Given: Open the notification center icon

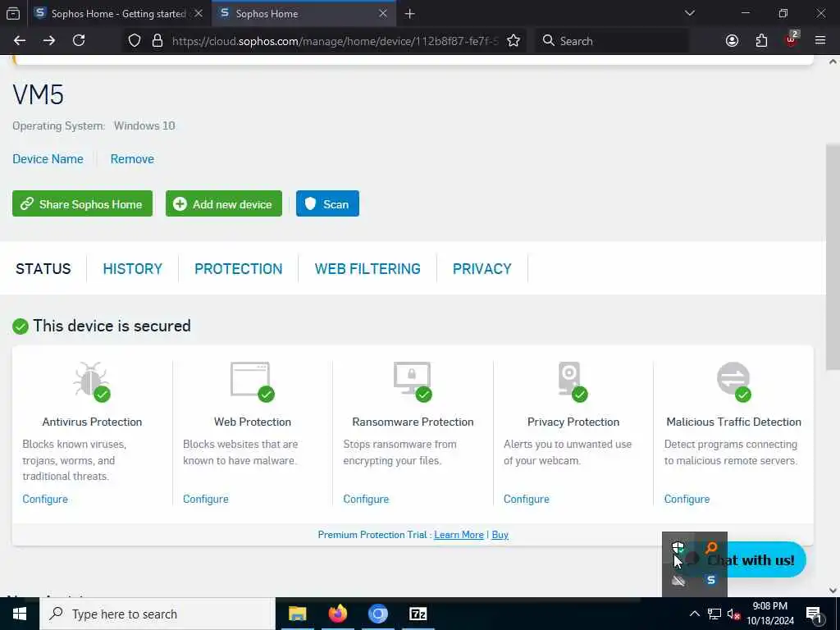Looking at the screenshot, I should 814,614.
